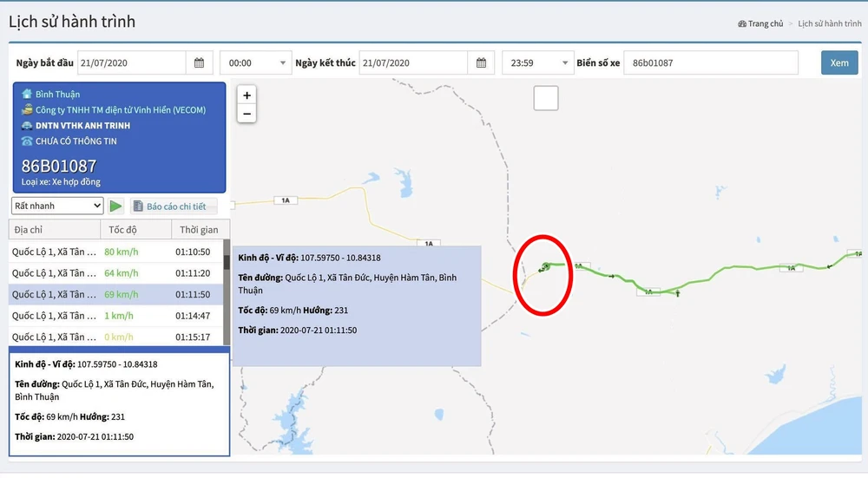Open the start date calendar picker icon
The image size is (868, 478).
click(x=199, y=63)
